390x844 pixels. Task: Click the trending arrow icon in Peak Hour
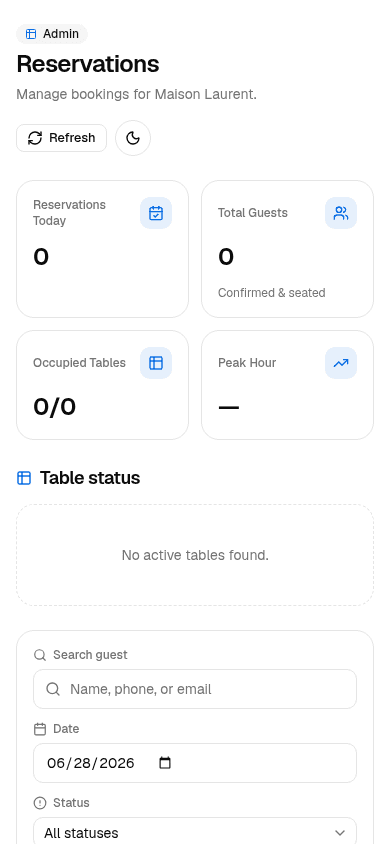341,363
